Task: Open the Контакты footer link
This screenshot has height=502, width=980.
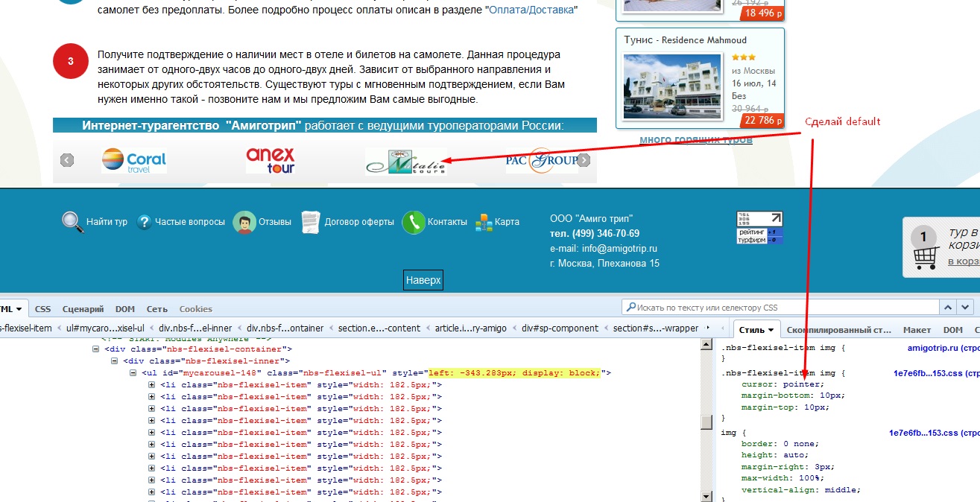Action: point(447,222)
